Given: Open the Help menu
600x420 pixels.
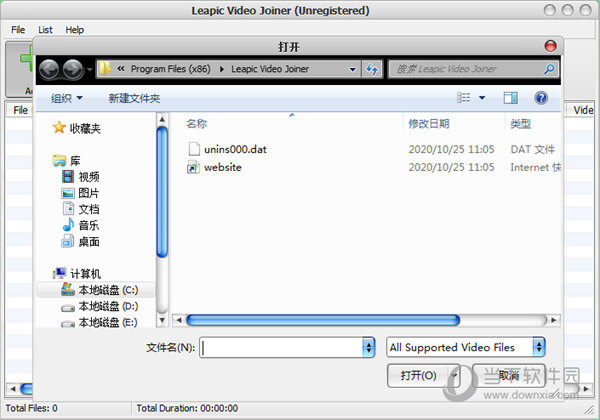Looking at the screenshot, I should click(x=75, y=30).
